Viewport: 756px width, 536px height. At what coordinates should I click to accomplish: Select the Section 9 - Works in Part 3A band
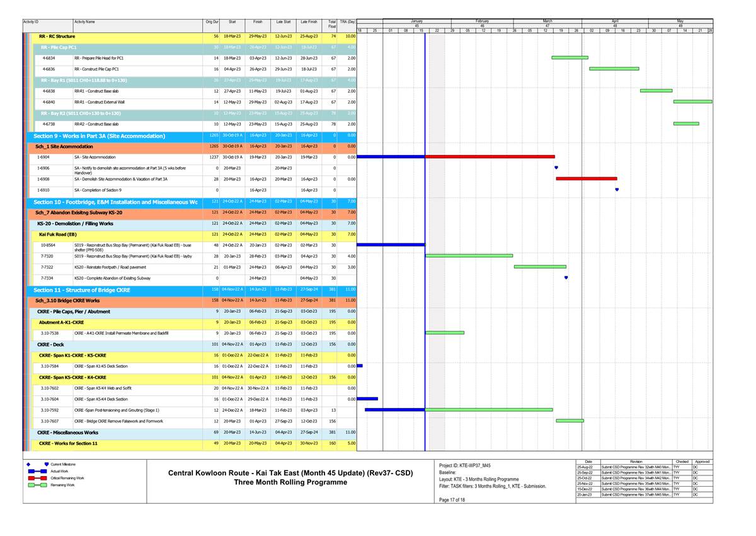[100, 136]
